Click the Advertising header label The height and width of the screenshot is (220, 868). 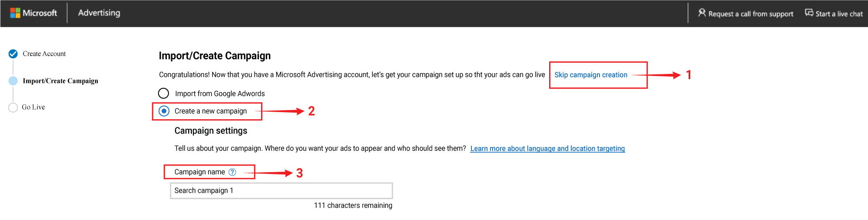(x=99, y=13)
